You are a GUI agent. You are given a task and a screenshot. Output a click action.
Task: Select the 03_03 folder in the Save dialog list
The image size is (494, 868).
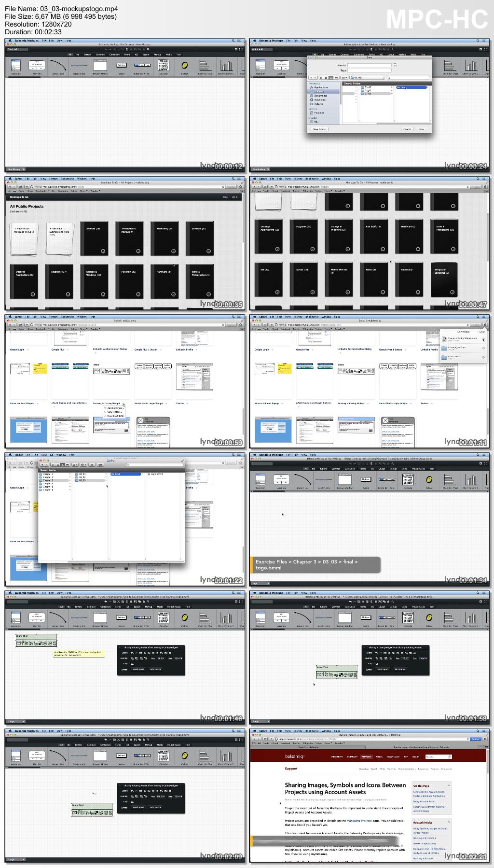[375, 94]
